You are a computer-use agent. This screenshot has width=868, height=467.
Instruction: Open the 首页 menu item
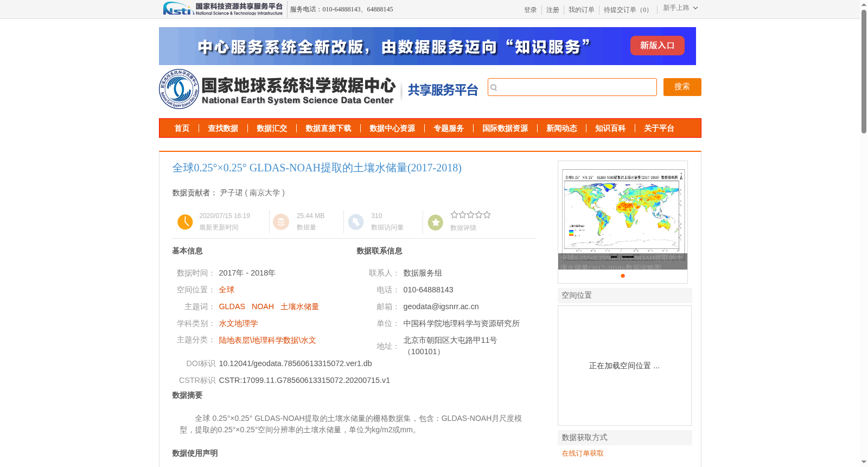tap(182, 129)
